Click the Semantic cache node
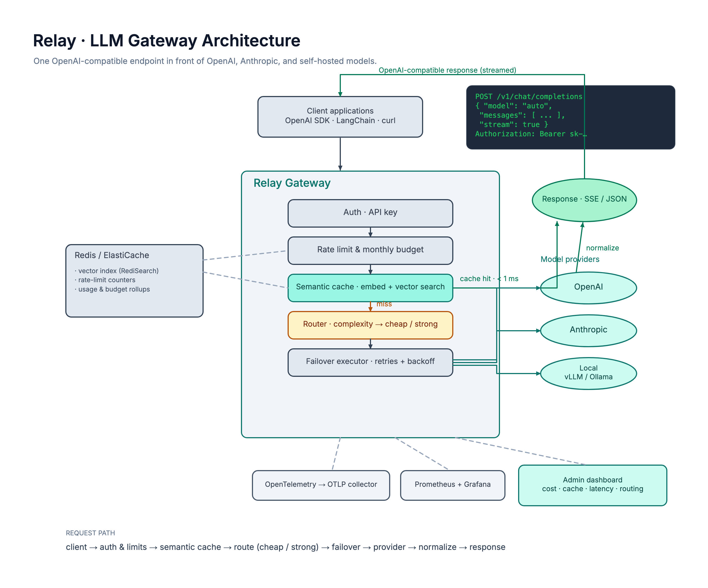708x588 pixels. [370, 288]
